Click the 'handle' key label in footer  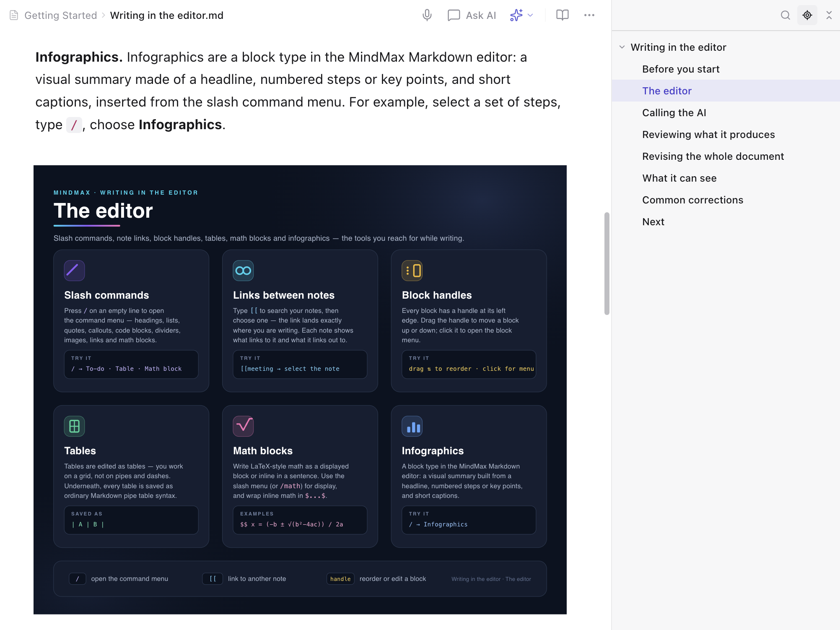340,579
